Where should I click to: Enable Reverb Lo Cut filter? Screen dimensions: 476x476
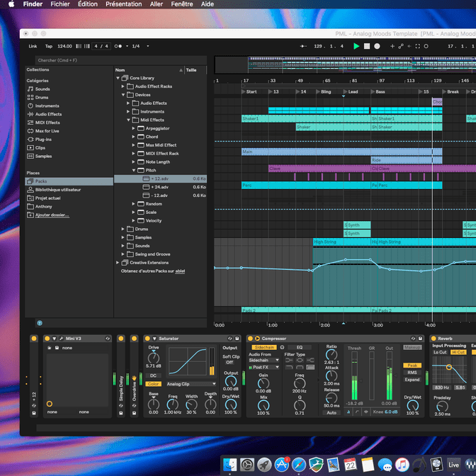[440, 352]
